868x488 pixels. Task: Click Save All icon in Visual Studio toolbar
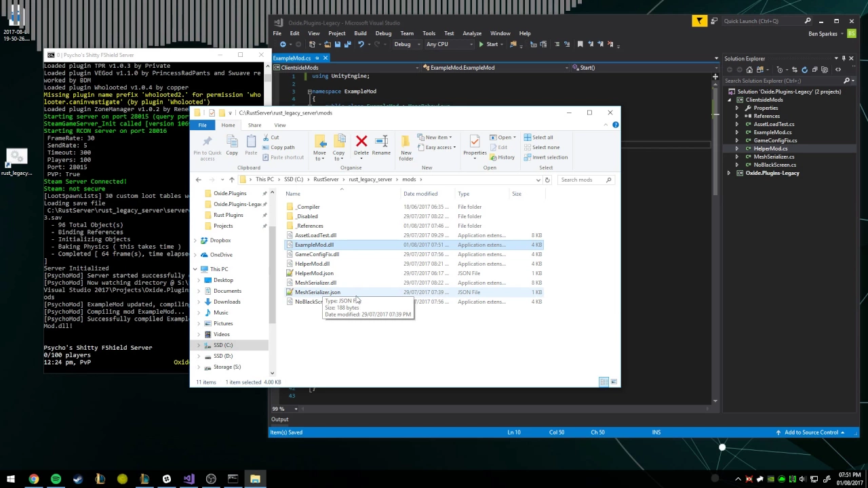point(347,44)
